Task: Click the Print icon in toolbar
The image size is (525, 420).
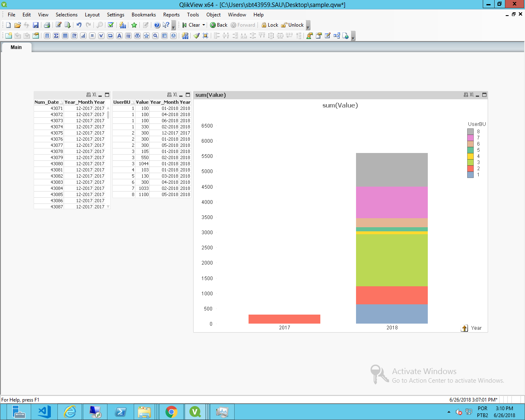Action: pos(47,25)
